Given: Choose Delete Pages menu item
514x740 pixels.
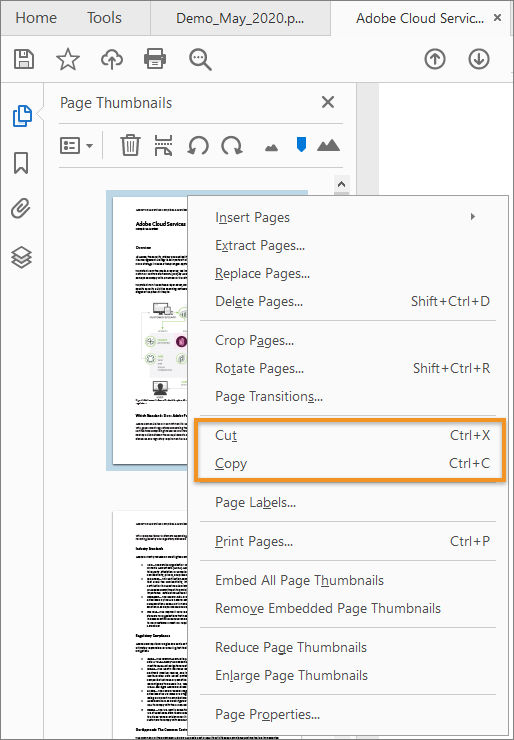Looking at the screenshot, I should tap(348, 301).
